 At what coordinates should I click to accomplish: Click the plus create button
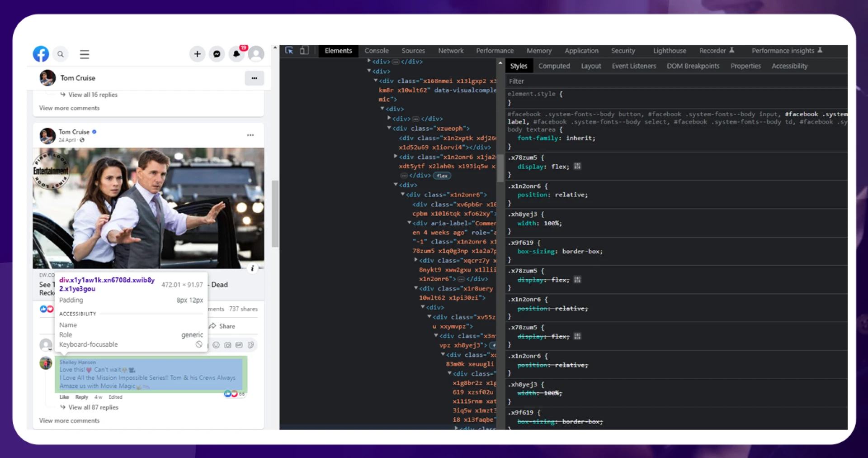click(197, 54)
